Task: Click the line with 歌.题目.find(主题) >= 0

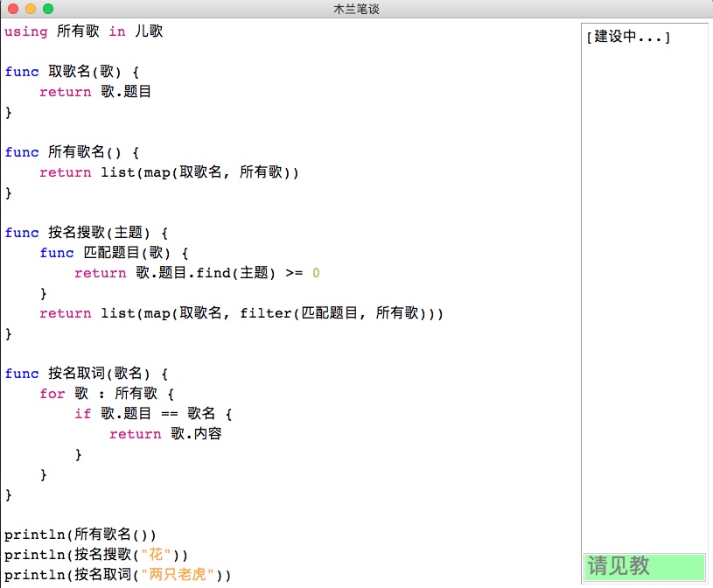Action: click(198, 273)
